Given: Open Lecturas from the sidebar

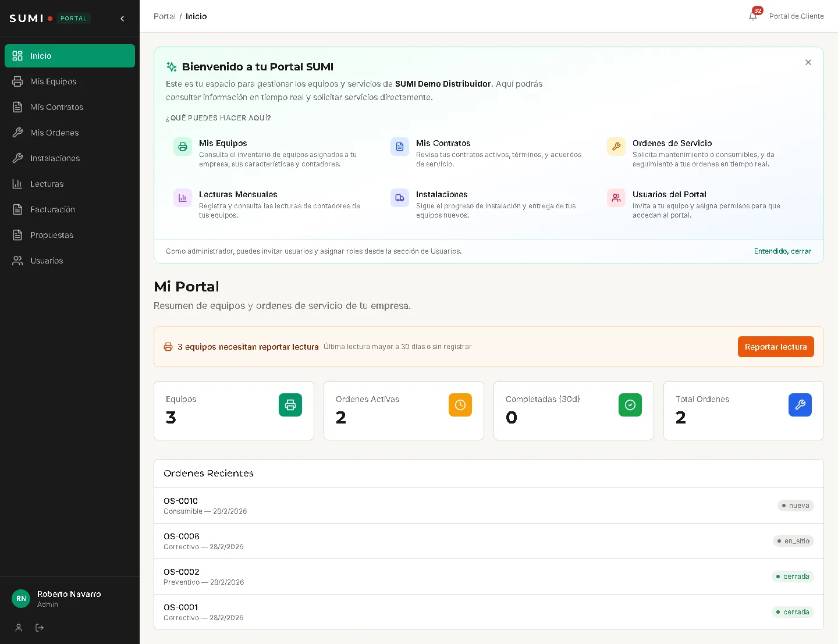Looking at the screenshot, I should (x=47, y=184).
